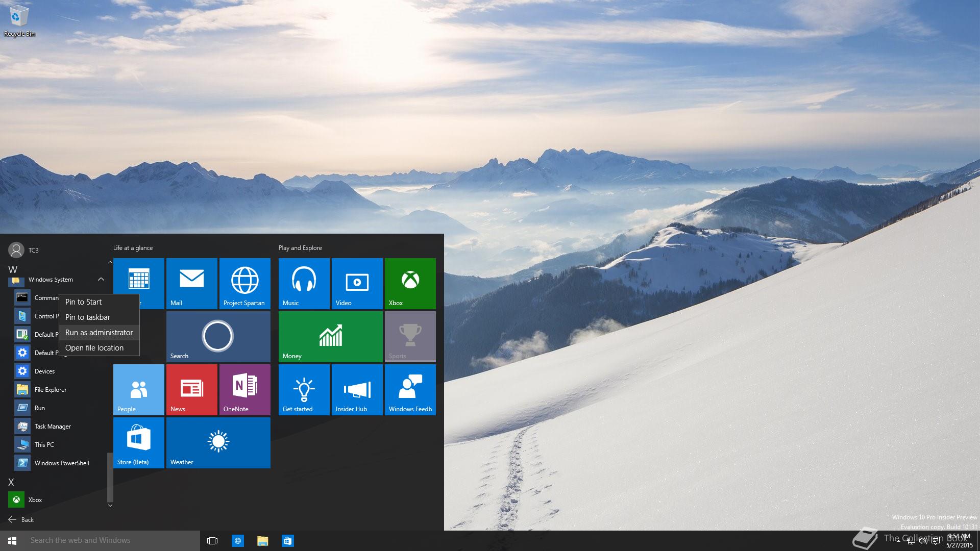Open the News tile

coord(192,390)
